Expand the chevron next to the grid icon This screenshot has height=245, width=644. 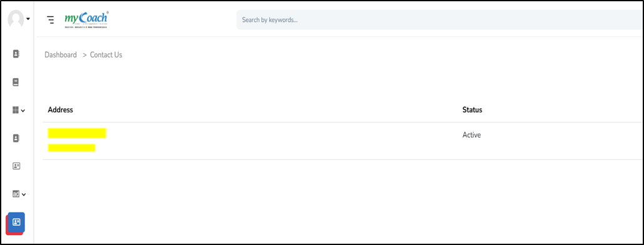[x=23, y=111]
